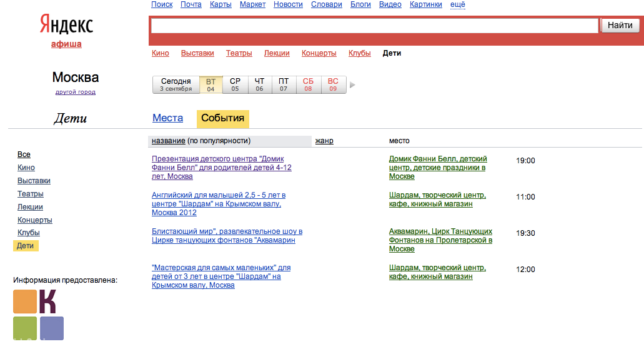Click inside the search input field
The image size is (644, 354).
[x=374, y=26]
